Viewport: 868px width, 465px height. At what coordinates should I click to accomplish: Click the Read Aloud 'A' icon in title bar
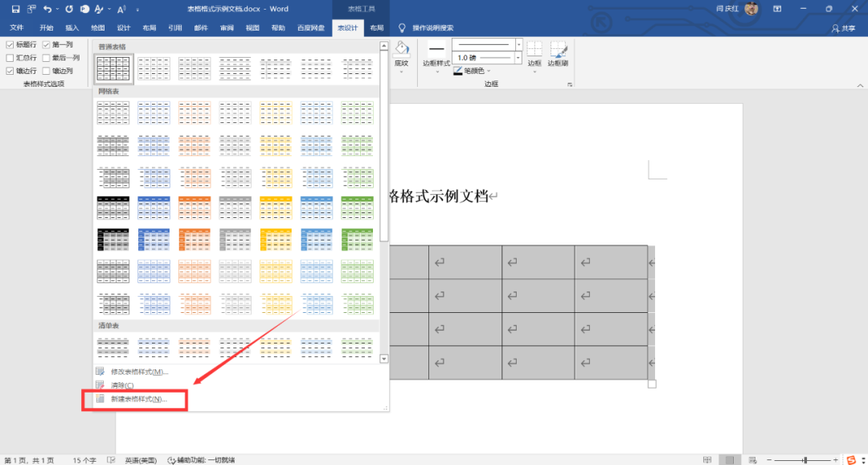coord(121,9)
